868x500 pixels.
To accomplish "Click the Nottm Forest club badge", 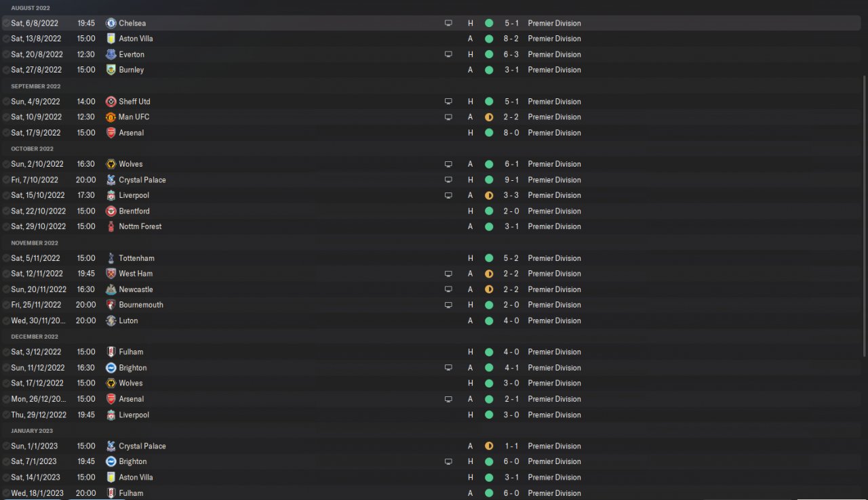I will point(111,226).
